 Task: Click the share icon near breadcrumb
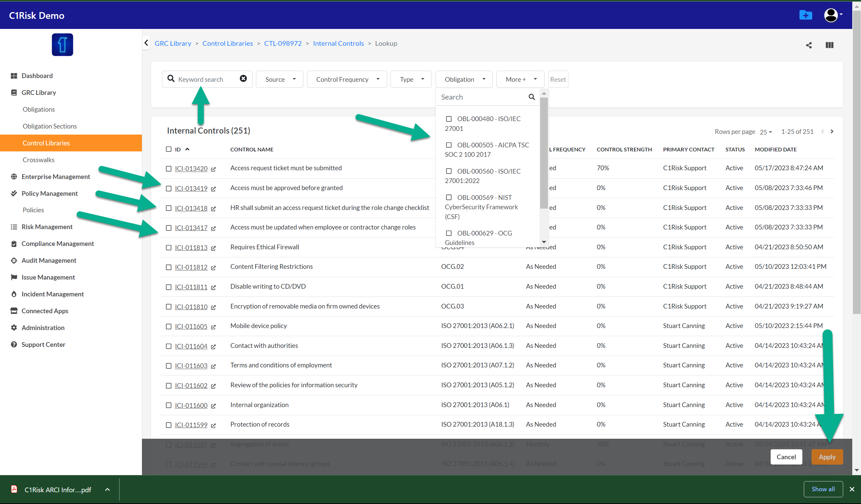tap(809, 45)
